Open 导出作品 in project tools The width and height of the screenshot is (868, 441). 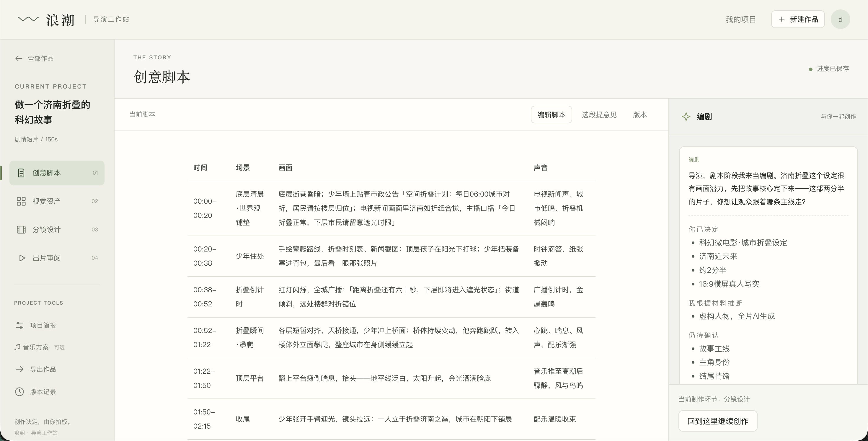(36, 369)
